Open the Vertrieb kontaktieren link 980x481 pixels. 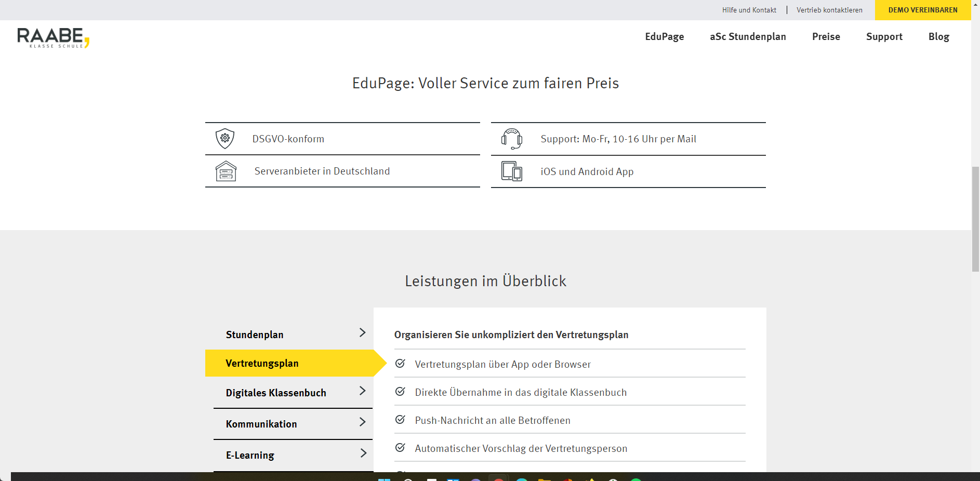click(829, 10)
